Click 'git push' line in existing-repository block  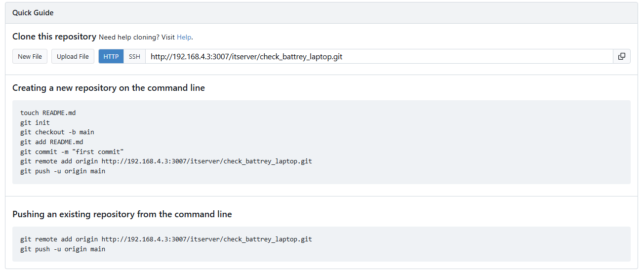coord(63,249)
